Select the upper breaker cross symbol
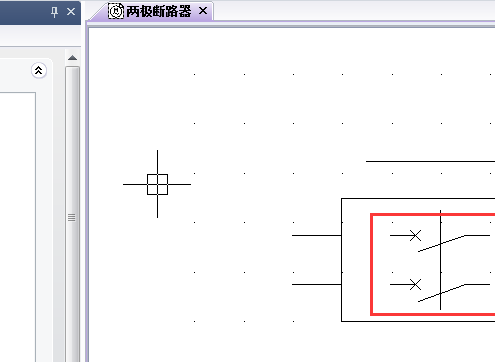The height and width of the screenshot is (362, 495). (x=415, y=235)
